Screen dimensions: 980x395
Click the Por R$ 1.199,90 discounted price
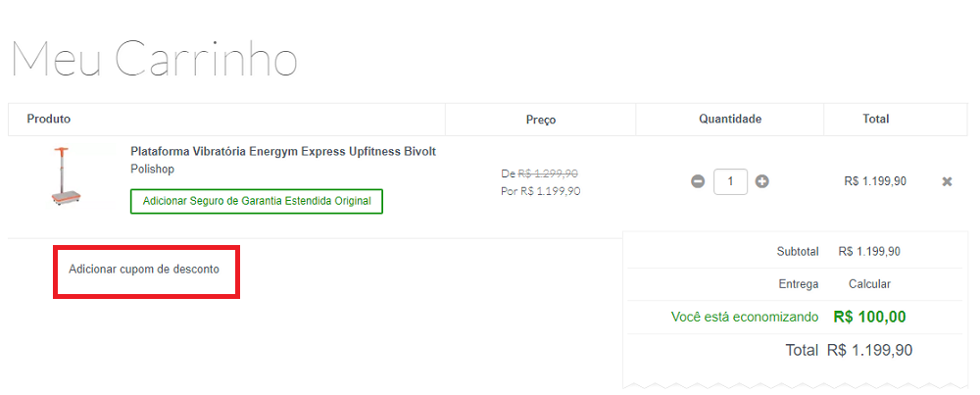tap(541, 191)
